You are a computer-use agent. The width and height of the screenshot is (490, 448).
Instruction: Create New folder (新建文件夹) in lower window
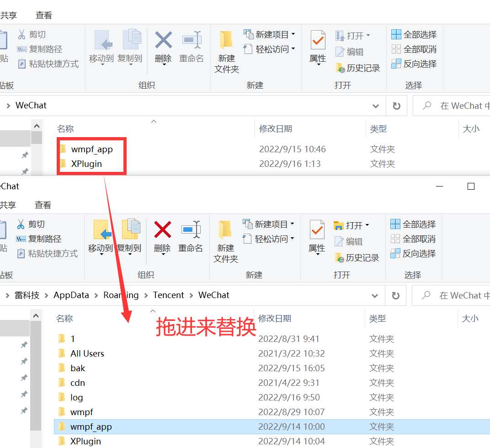[226, 241]
